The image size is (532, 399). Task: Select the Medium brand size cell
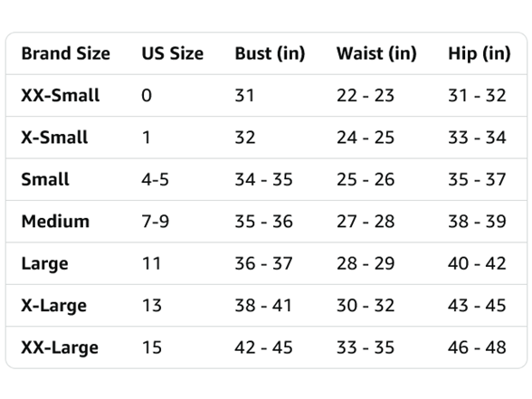tap(55, 222)
